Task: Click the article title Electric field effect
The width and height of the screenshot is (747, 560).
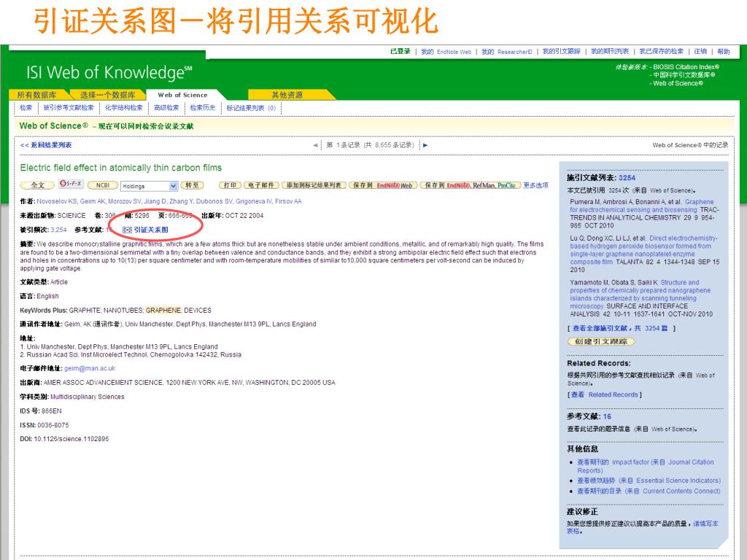Action: (x=121, y=168)
